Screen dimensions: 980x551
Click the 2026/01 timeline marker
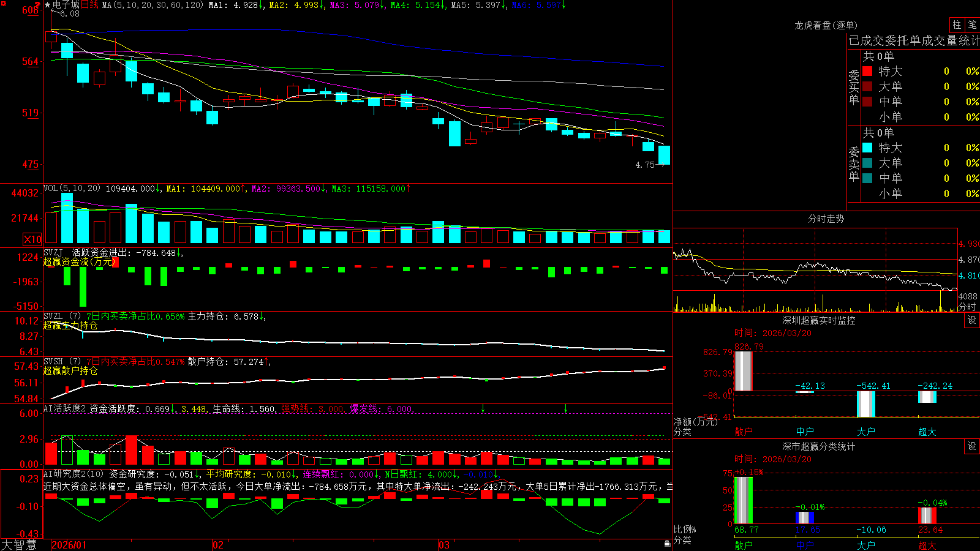tap(69, 545)
